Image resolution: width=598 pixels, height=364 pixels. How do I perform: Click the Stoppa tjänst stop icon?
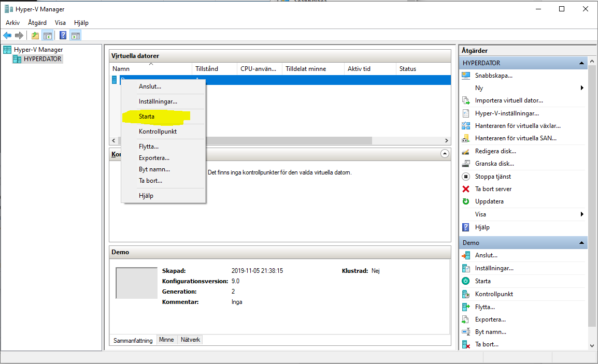coord(466,177)
